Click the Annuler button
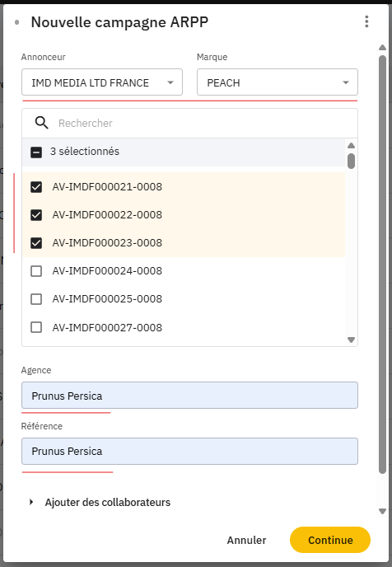The image size is (392, 567). tap(246, 540)
